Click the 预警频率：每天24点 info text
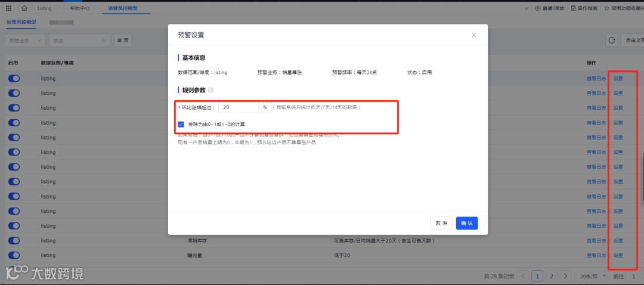The image size is (644, 285). [354, 72]
